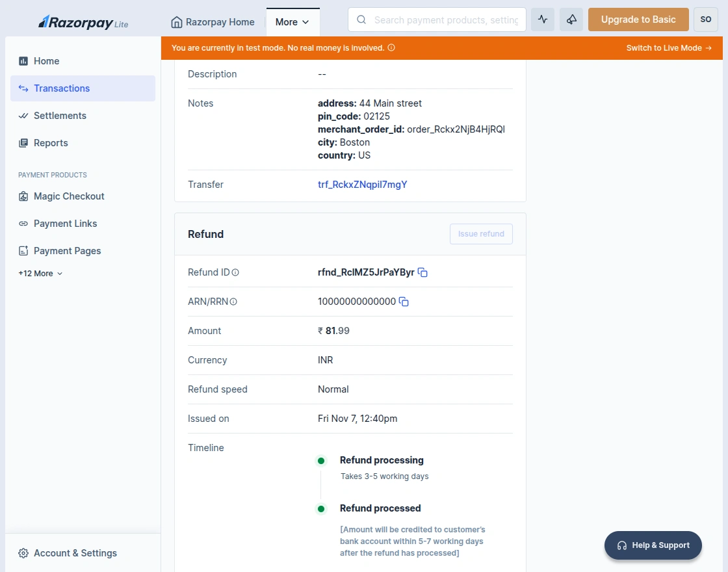
Task: Click the info icon next to Refund ID
Action: pyautogui.click(x=234, y=272)
